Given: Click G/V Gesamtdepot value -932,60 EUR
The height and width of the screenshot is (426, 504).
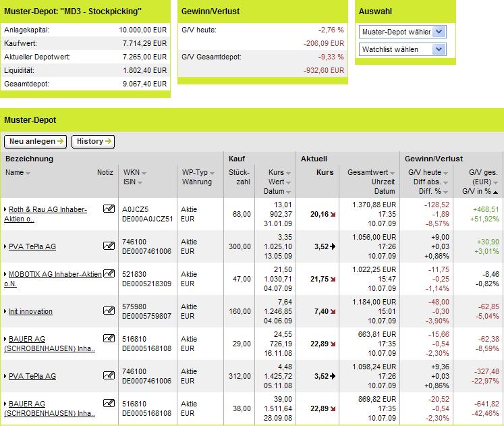Looking at the screenshot, I should (324, 70).
